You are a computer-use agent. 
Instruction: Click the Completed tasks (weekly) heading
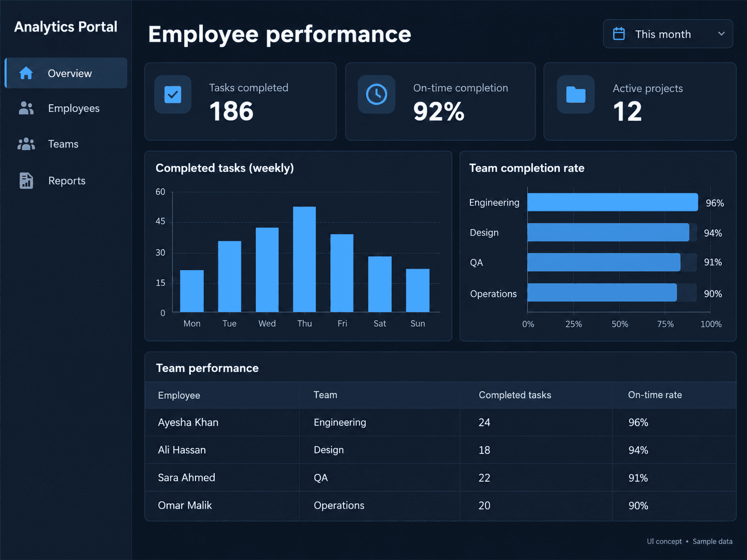point(224,168)
